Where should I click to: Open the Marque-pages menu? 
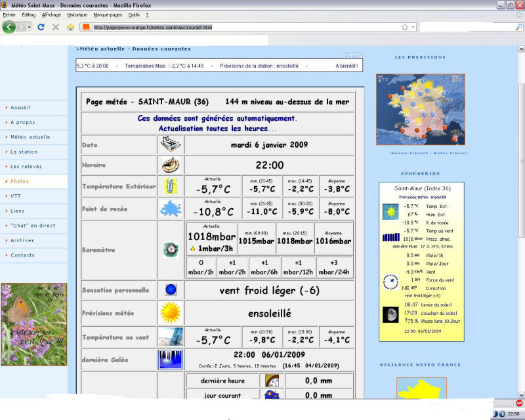[x=107, y=14]
